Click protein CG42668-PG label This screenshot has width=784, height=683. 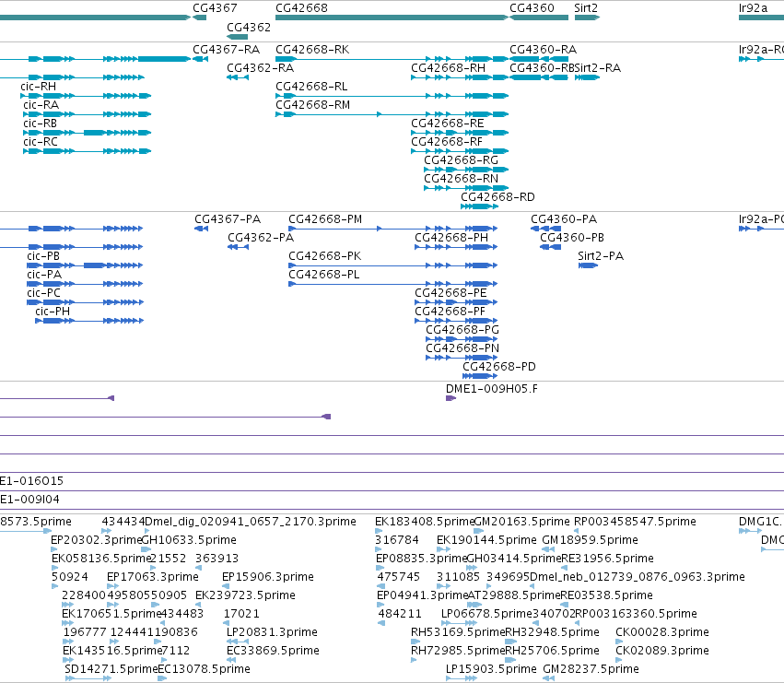[462, 331]
